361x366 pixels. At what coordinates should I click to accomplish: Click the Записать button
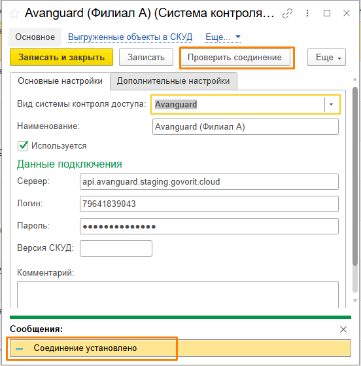tap(146, 57)
